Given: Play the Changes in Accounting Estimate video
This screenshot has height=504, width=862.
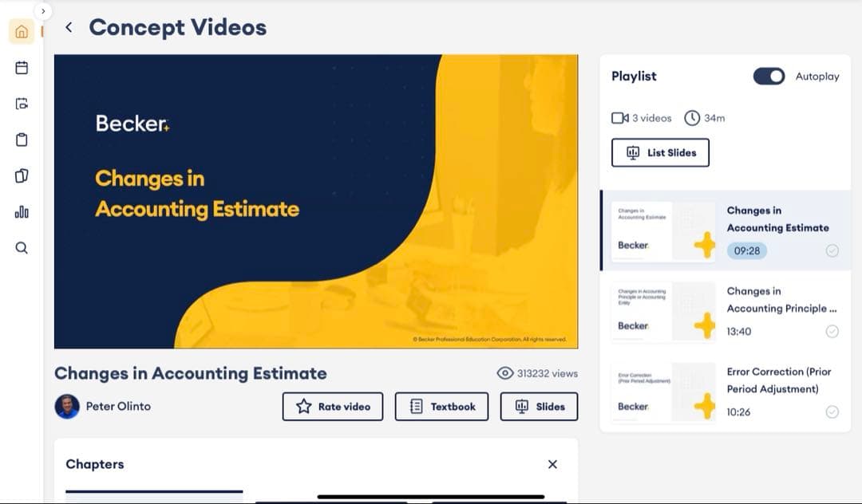Looking at the screenshot, I should [x=315, y=202].
